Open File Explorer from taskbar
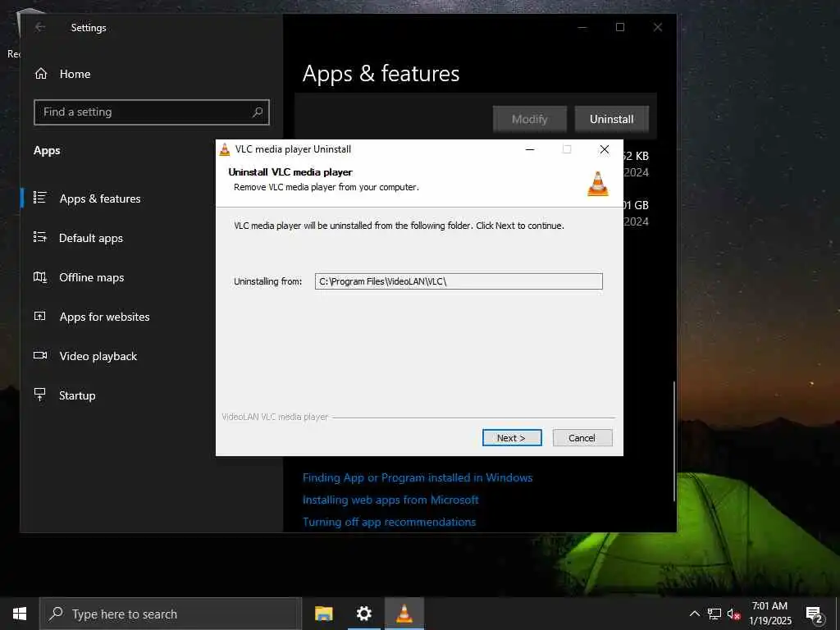The height and width of the screenshot is (630, 840). click(323, 614)
